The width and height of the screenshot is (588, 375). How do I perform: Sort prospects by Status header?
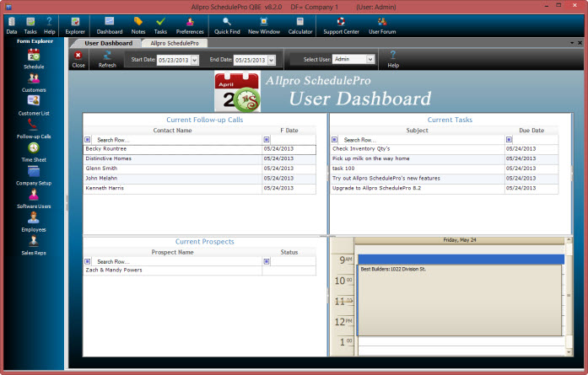[289, 252]
